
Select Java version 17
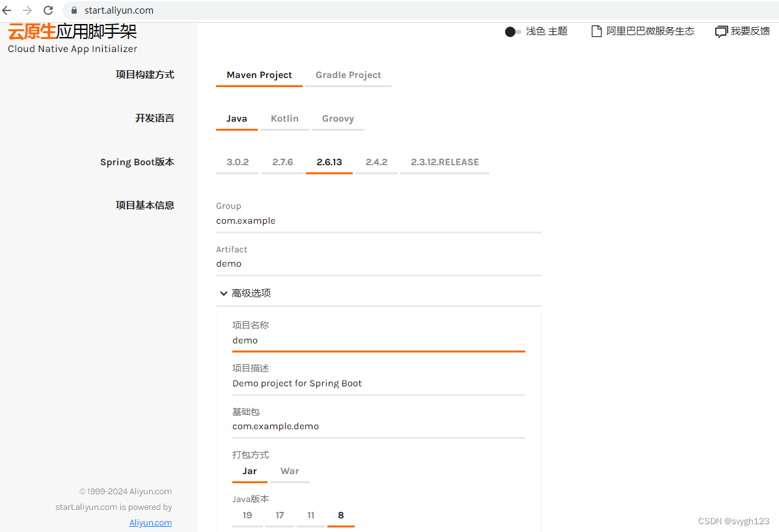[280, 516]
